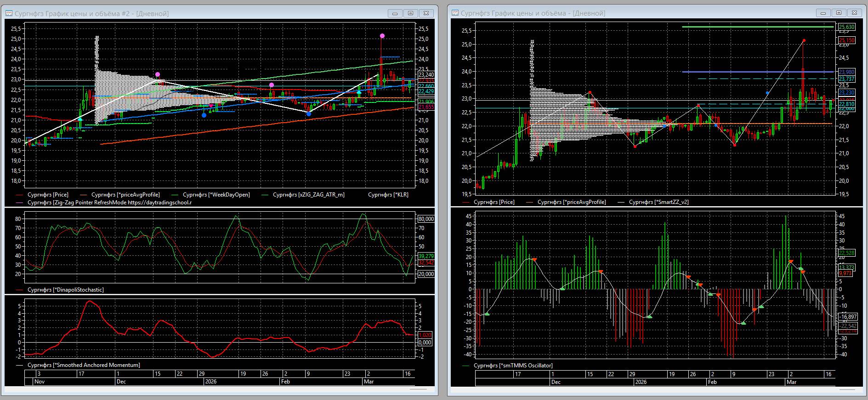
Task: Click the Feb month marker on right time axis
Action: tap(712, 382)
